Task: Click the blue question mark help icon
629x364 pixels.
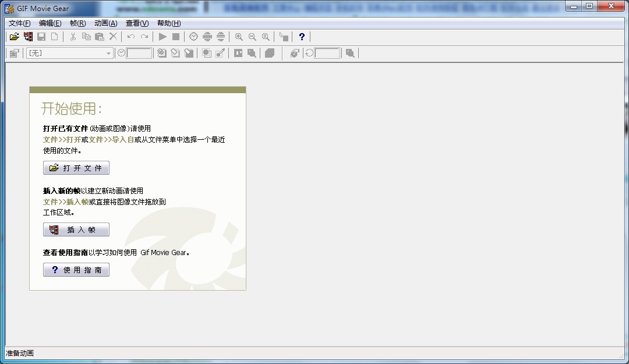Action: tap(302, 37)
